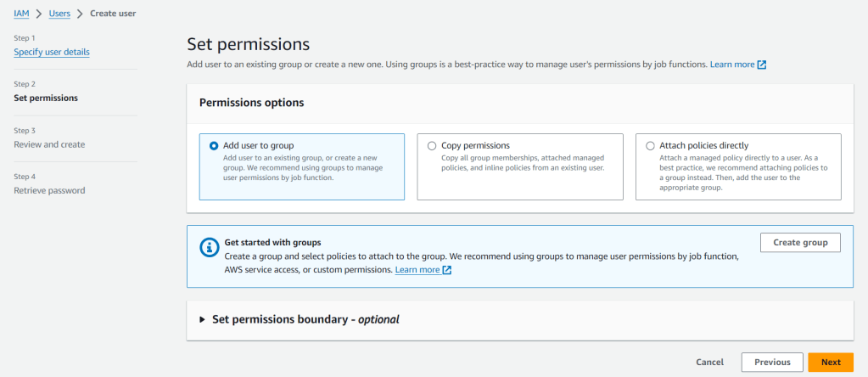The height and width of the screenshot is (377, 868).
Task: Click breadcrumb chevron after Users
Action: tap(81, 14)
